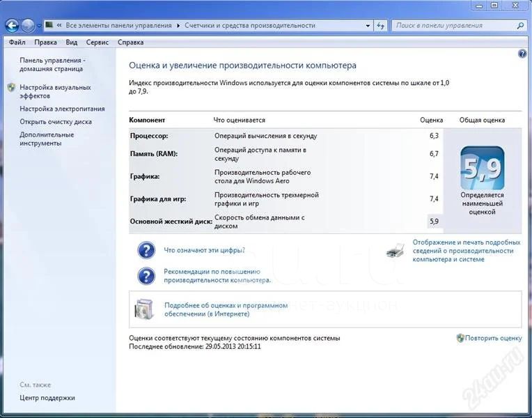Select the 'Графика для игр:' row label

point(158,199)
